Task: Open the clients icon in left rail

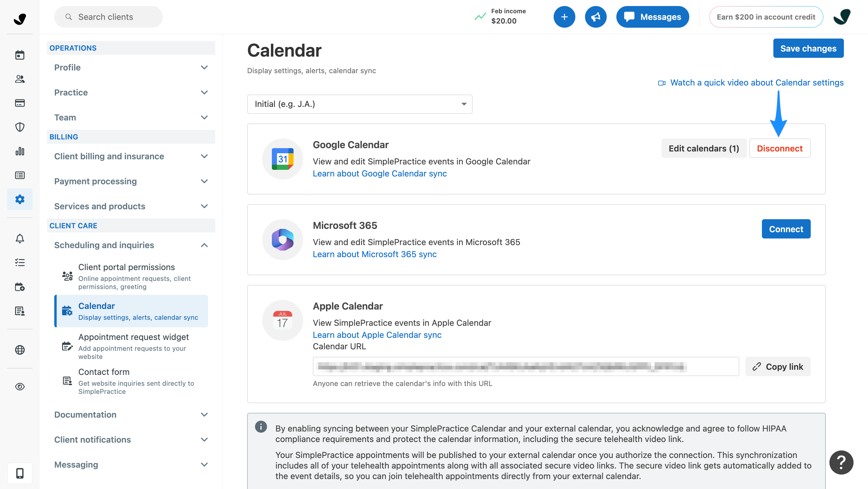Action: click(20, 79)
